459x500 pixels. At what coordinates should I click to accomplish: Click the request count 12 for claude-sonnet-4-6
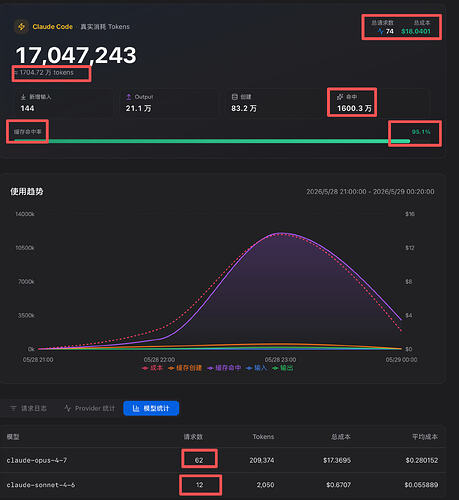199,485
